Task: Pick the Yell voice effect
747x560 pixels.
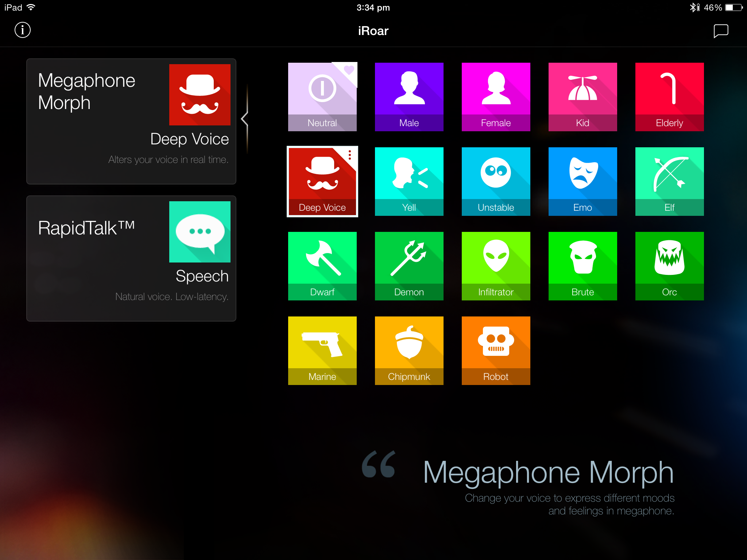Action: 409,182
